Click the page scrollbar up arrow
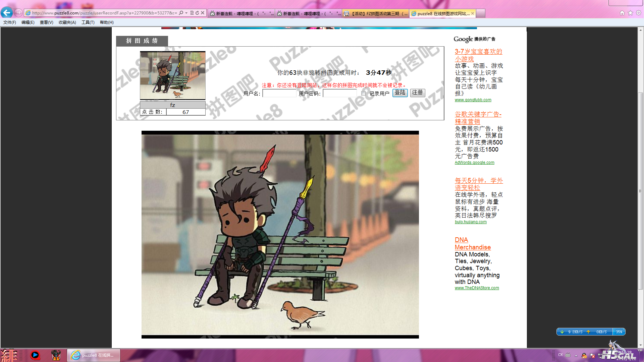 641,30
